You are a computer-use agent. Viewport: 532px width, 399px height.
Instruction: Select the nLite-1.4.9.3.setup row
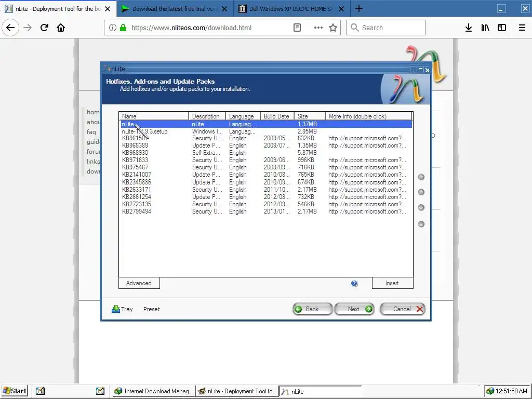[265, 131]
